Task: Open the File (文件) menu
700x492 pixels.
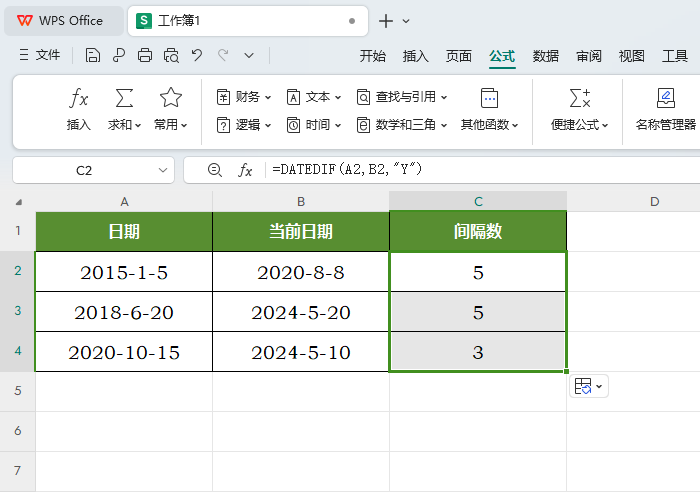Action: click(x=39, y=56)
